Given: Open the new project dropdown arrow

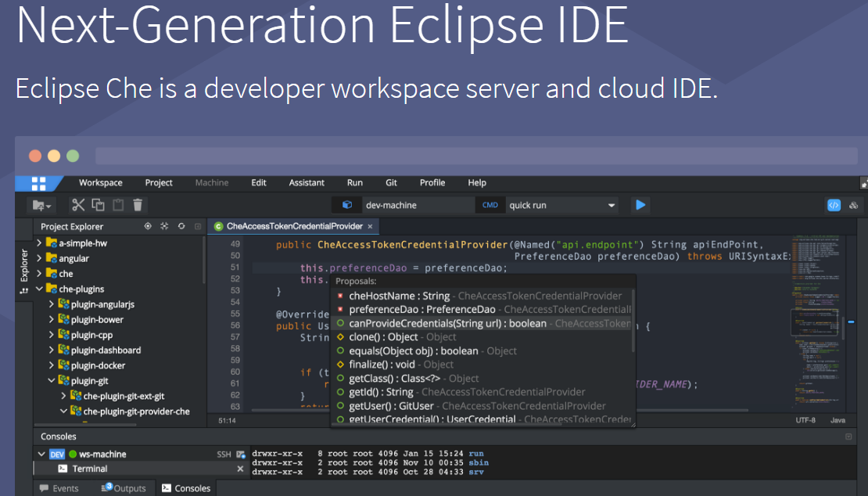Looking at the screenshot, I should coord(48,207).
